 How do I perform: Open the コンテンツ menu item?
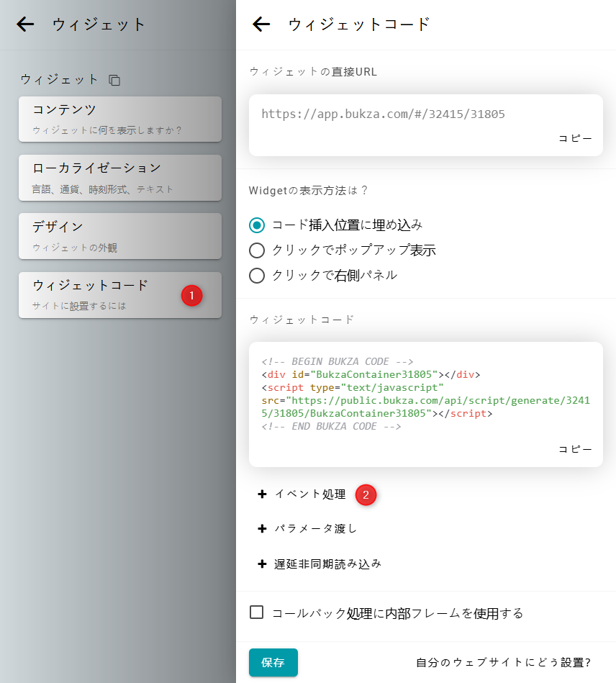point(119,119)
